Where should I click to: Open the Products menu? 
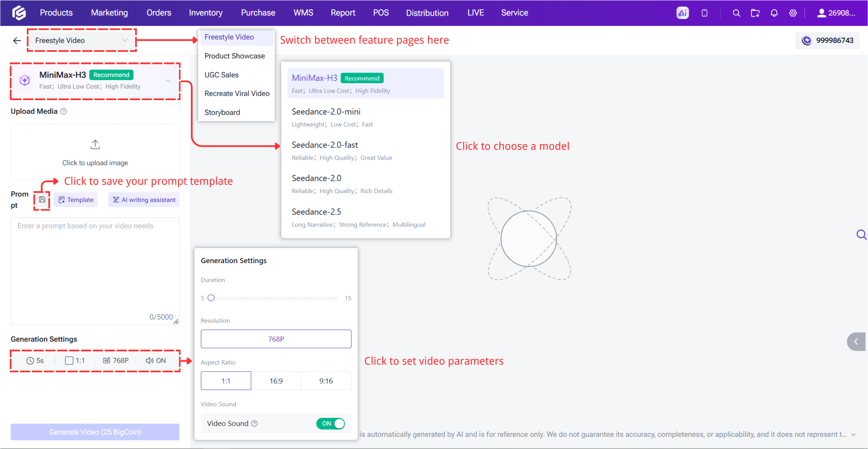(x=56, y=13)
